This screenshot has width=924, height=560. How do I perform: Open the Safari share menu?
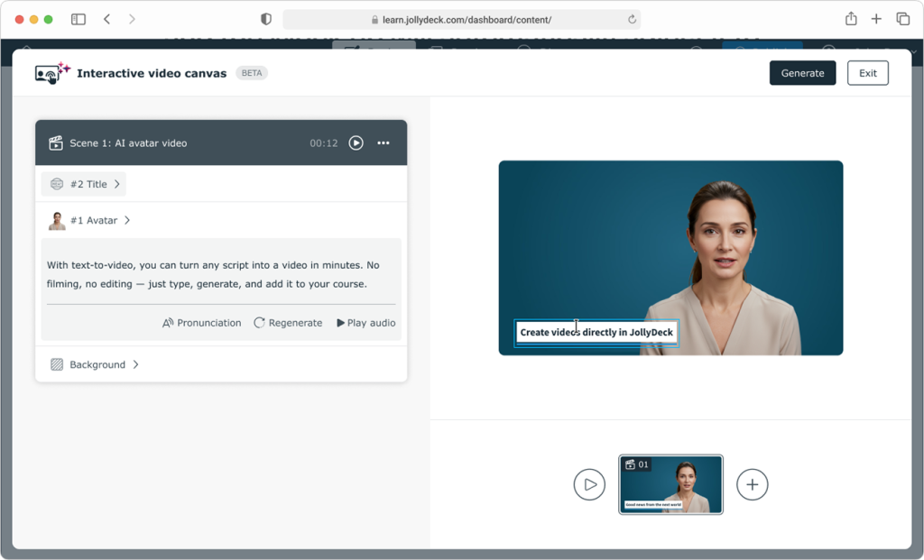851,19
